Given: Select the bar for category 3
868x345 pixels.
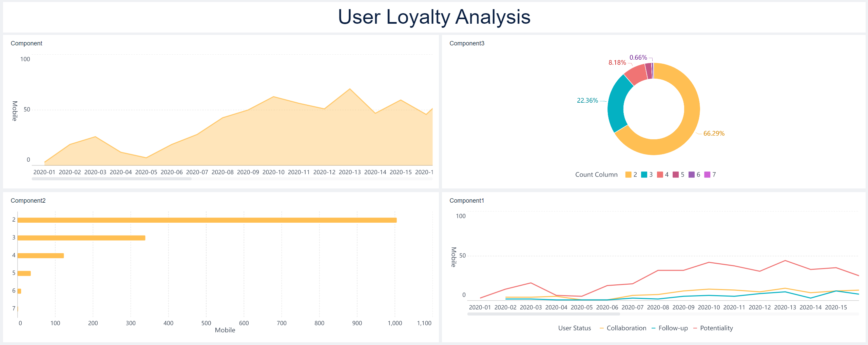Looking at the screenshot, I should tap(81, 238).
